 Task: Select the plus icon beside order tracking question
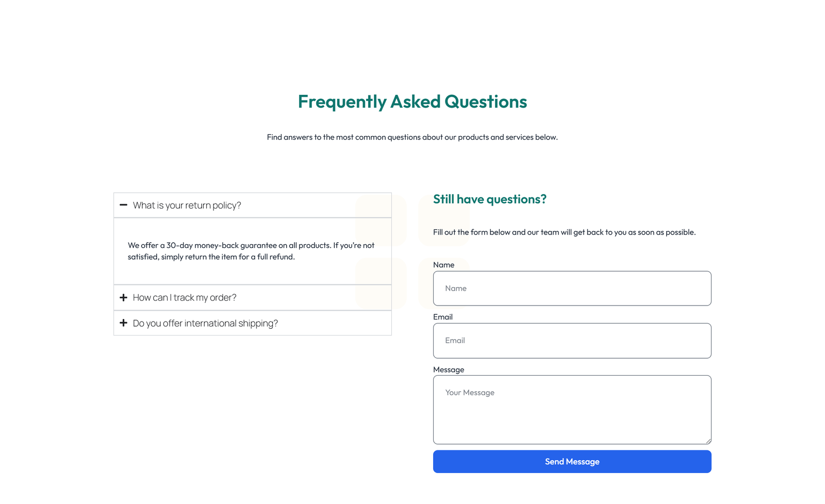(x=124, y=297)
